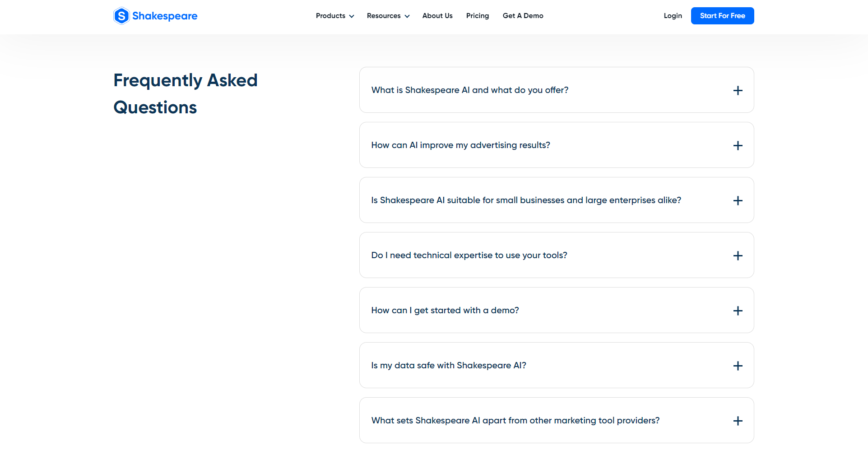Click plus icon for demo question
Image resolution: width=868 pixels, height=464 pixels.
(x=738, y=311)
